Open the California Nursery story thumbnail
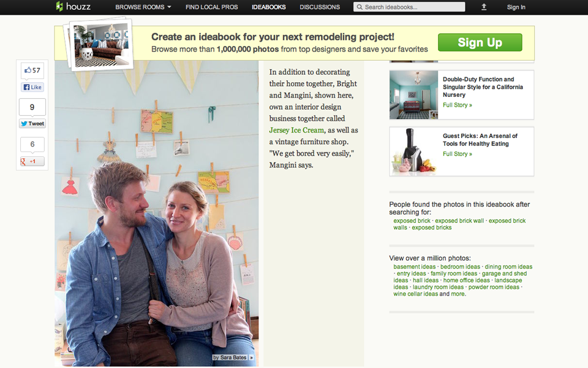 click(413, 94)
